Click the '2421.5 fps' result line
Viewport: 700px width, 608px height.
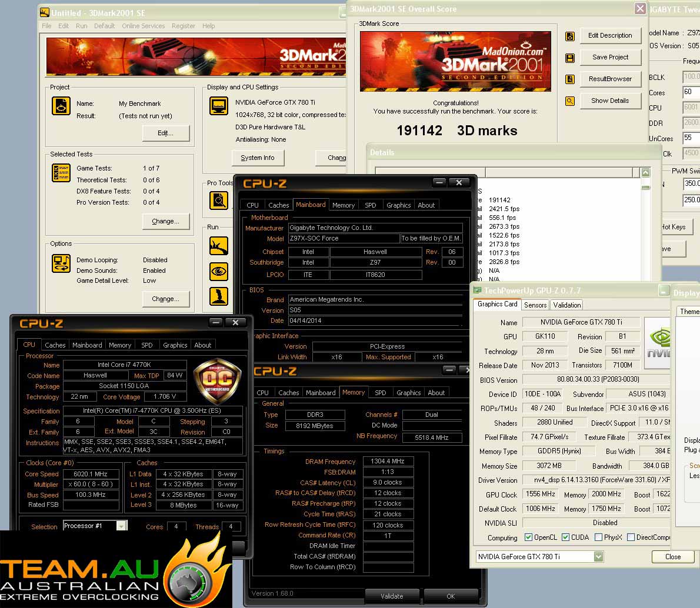[504, 209]
